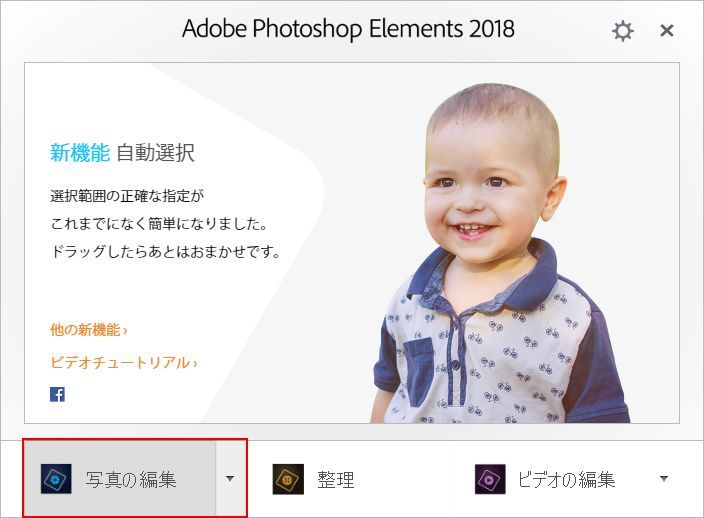Expand the ビデオの編集 dropdown arrow
This screenshot has height=518, width=704.
pyautogui.click(x=664, y=478)
